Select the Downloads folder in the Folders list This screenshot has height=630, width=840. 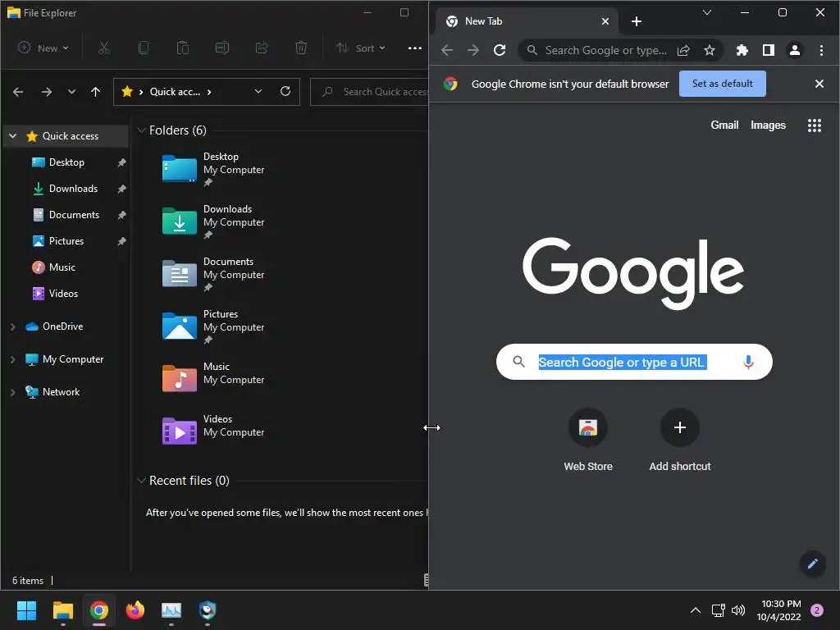pyautogui.click(x=213, y=220)
